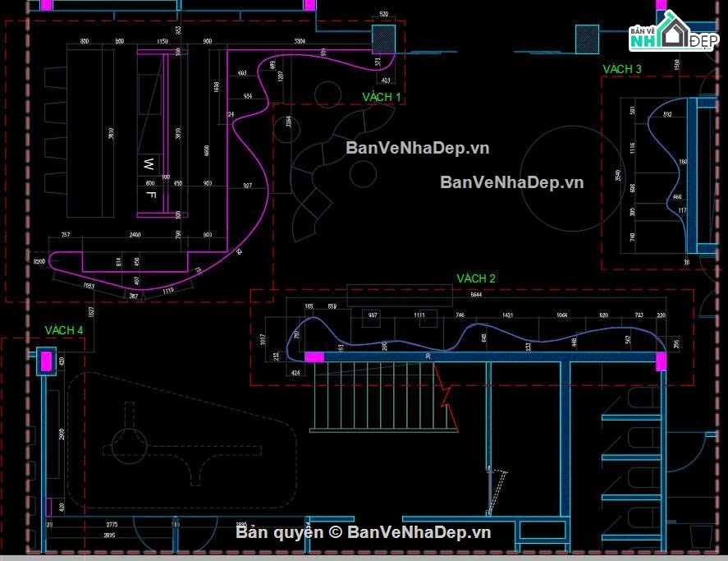Click the 8644 dimension above VÁCH 2 wall

pos(476,295)
